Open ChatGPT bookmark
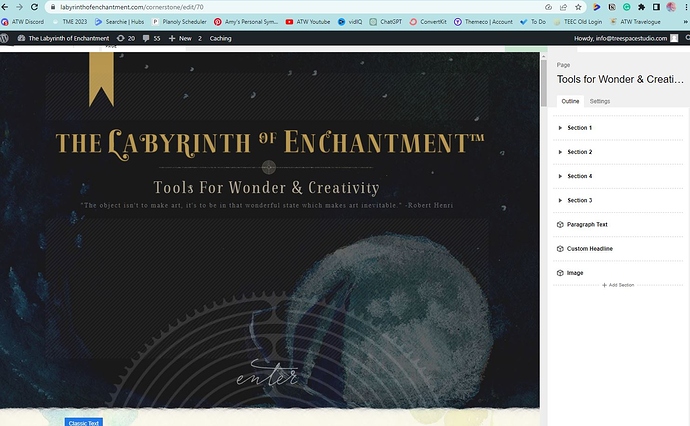 click(385, 22)
